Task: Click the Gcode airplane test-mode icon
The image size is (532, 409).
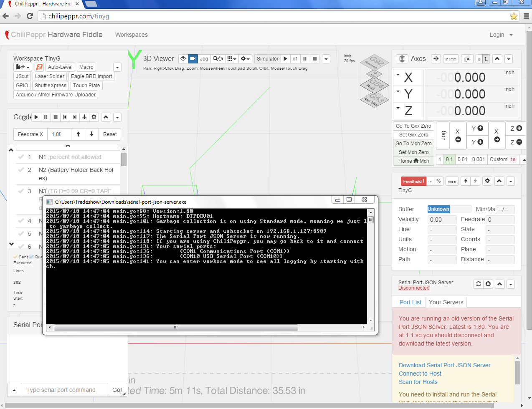Action: click(x=84, y=117)
